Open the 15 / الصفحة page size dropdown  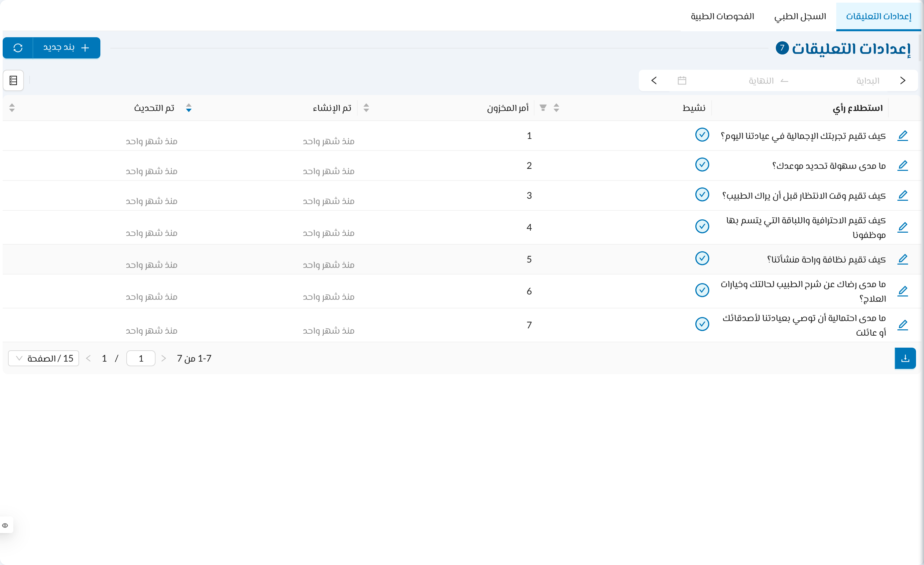pos(44,358)
